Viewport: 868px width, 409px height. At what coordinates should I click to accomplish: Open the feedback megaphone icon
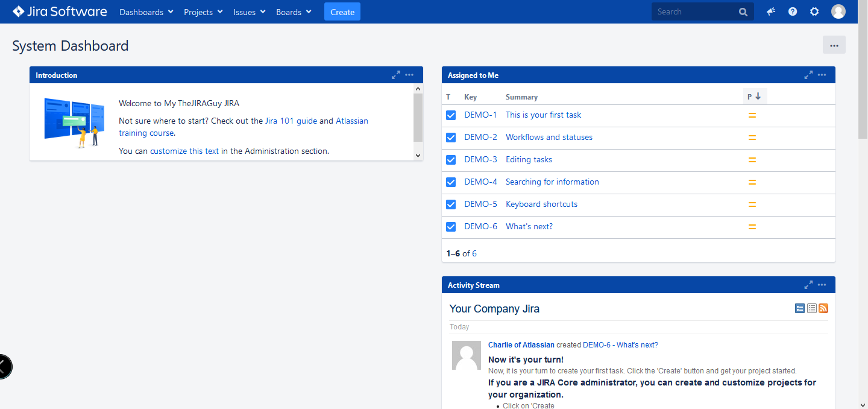coord(770,11)
